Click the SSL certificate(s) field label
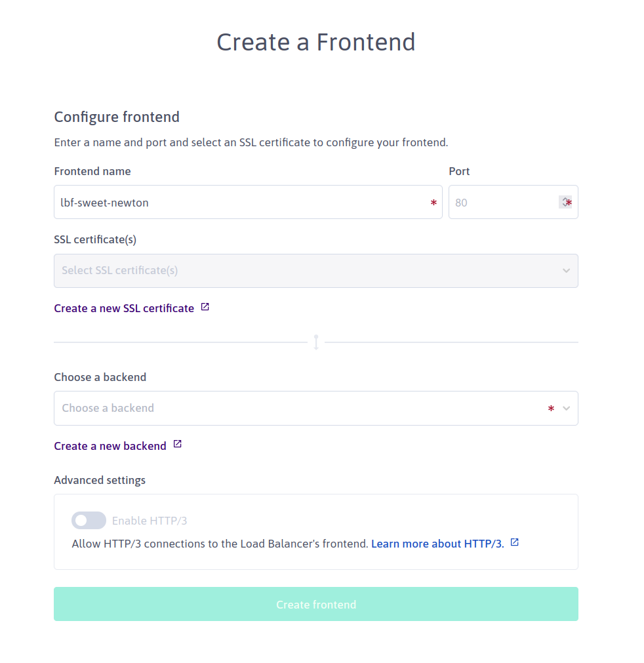 [95, 239]
